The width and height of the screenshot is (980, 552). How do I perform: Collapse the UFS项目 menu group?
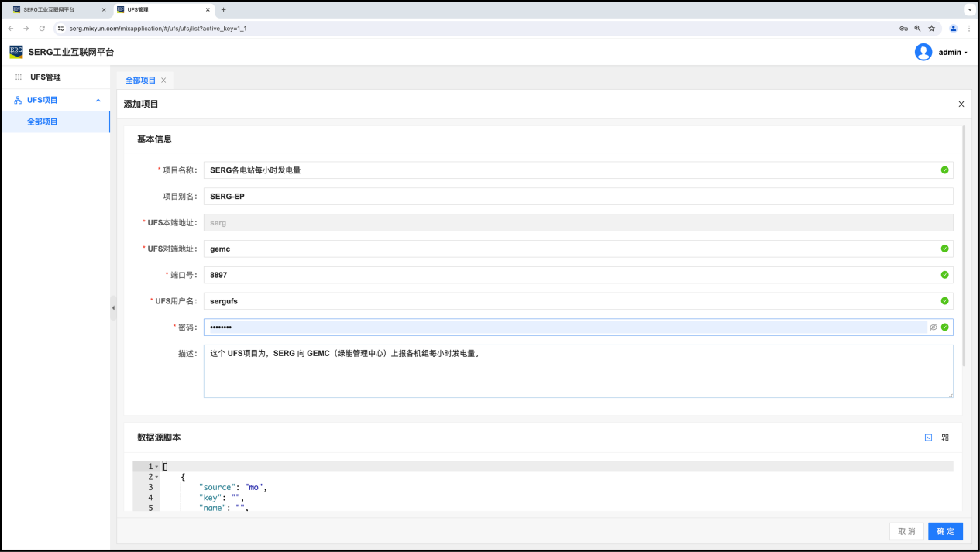[x=98, y=100]
